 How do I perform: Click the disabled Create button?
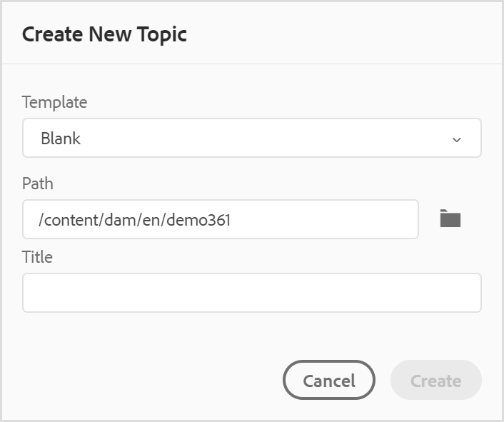[436, 380]
